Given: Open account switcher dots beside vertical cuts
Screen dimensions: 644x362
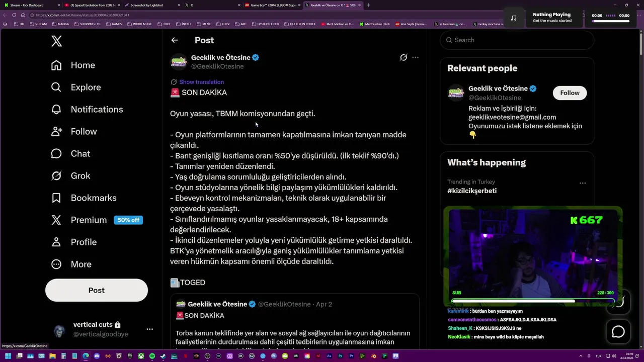Looking at the screenshot, I should point(149,329).
